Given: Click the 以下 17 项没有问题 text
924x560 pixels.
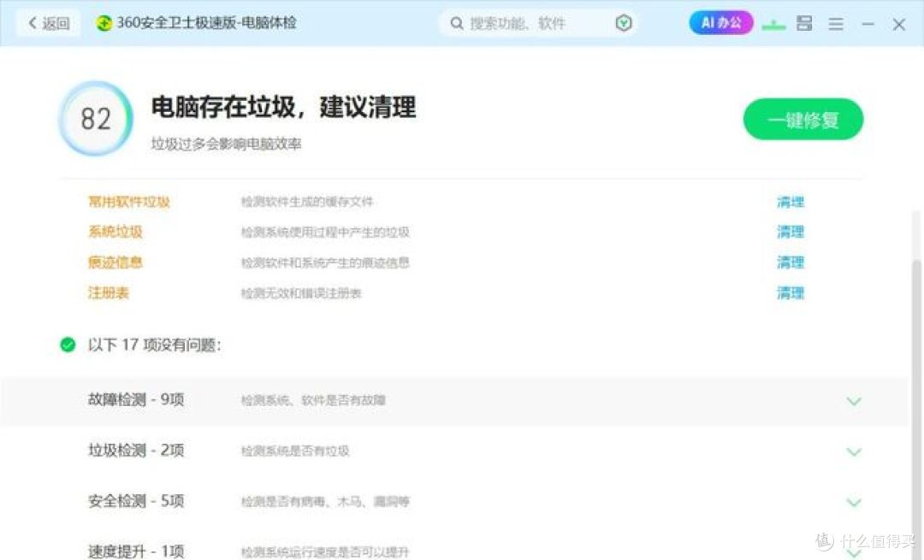Looking at the screenshot, I should (154, 345).
